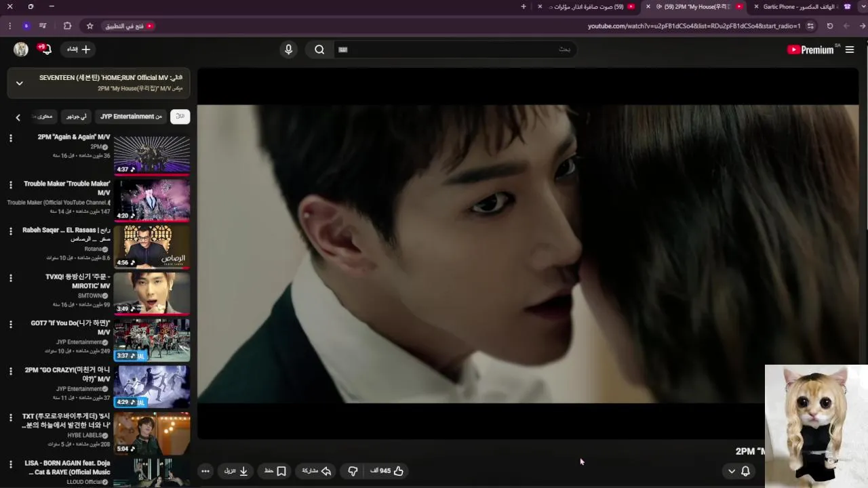
Task: Open a new browser tab with plus
Action: 524,7
